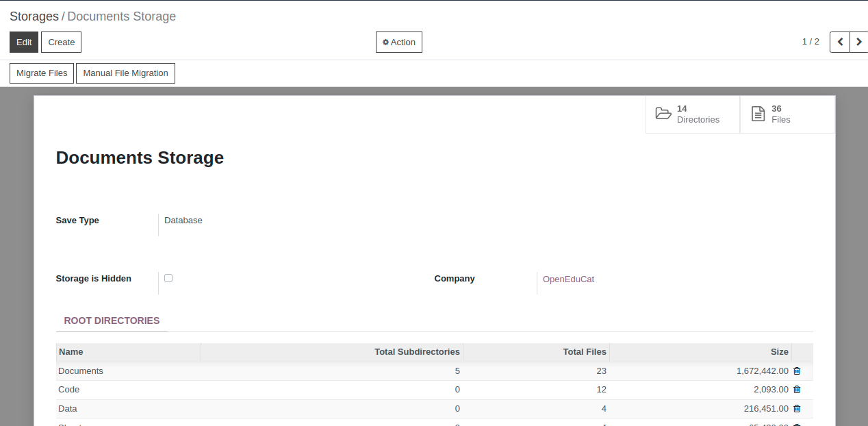
Task: Sort by Total Subdirectories column header
Action: pyautogui.click(x=332, y=352)
